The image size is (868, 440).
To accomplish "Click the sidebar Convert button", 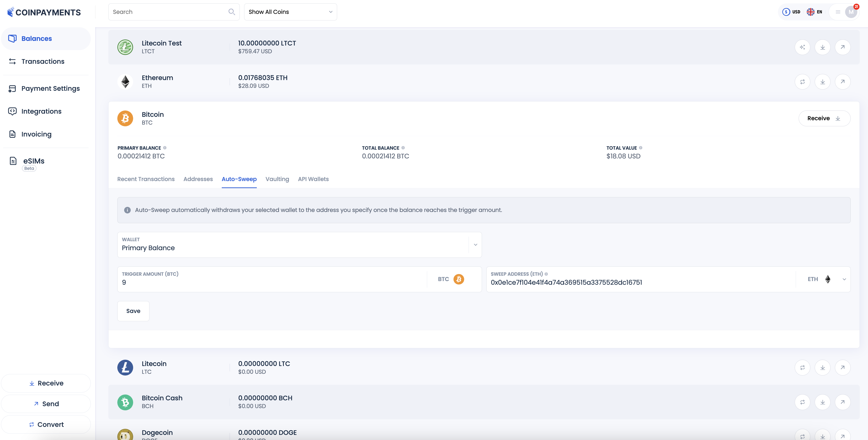I will click(46, 424).
